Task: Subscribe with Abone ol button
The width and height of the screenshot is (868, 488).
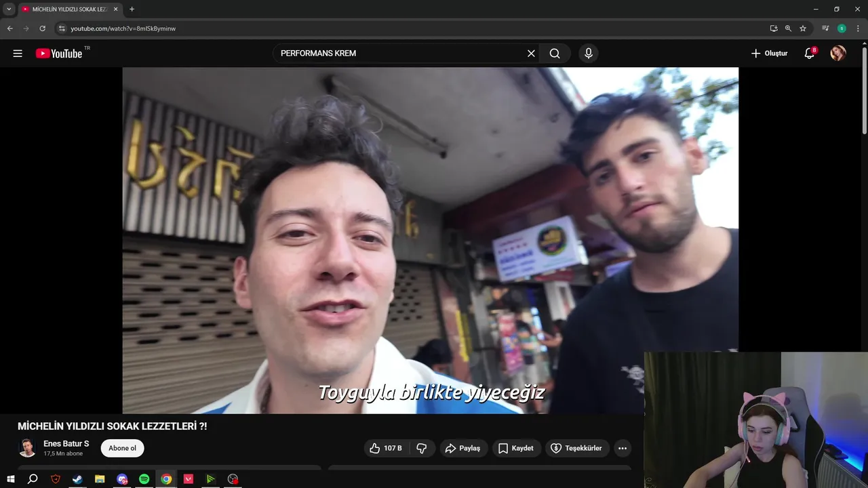Action: point(123,448)
